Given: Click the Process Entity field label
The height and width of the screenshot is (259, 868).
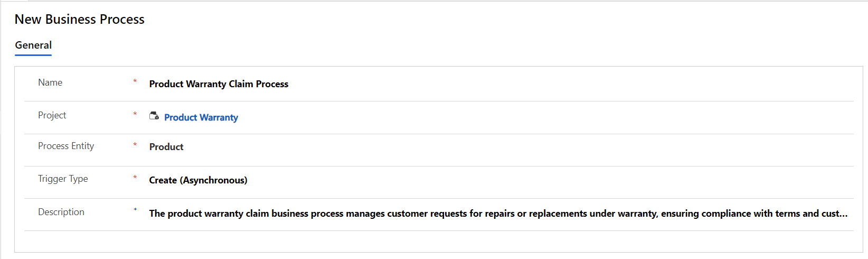Looking at the screenshot, I should 66,146.
